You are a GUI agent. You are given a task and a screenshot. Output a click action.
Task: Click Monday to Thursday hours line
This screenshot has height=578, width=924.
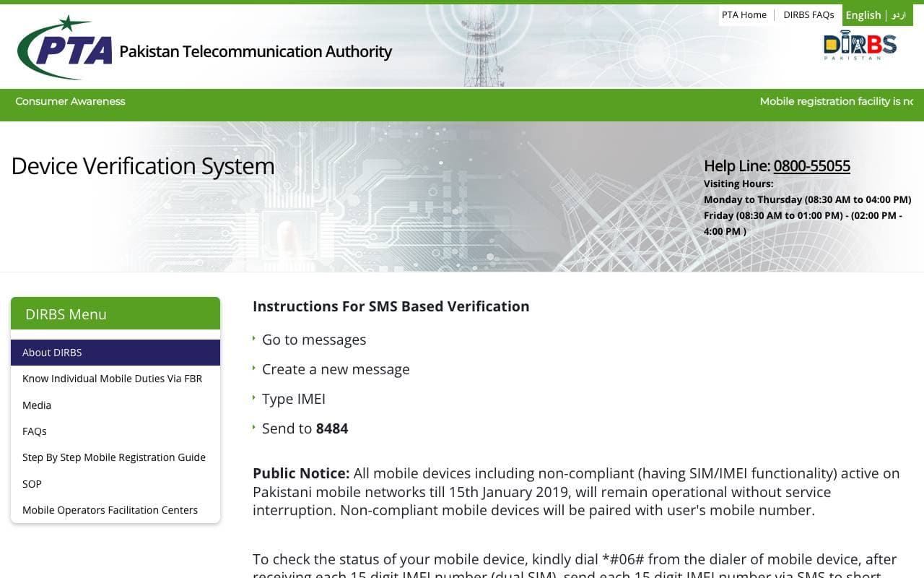click(x=807, y=199)
